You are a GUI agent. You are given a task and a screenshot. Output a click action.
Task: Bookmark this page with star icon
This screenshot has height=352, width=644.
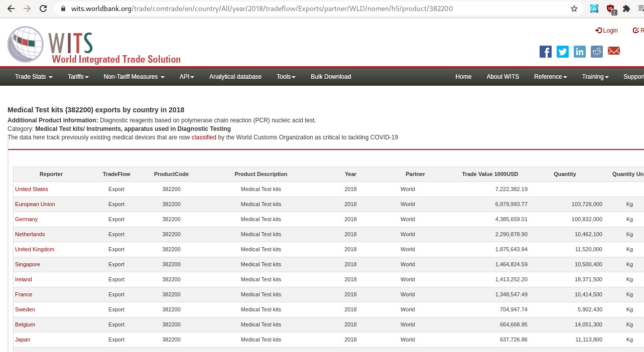pos(574,9)
